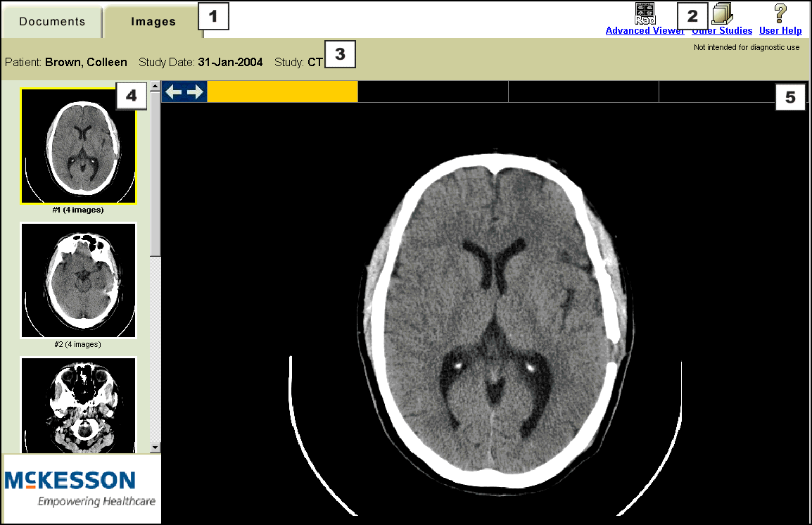Follow the Other Studies text link

click(723, 31)
